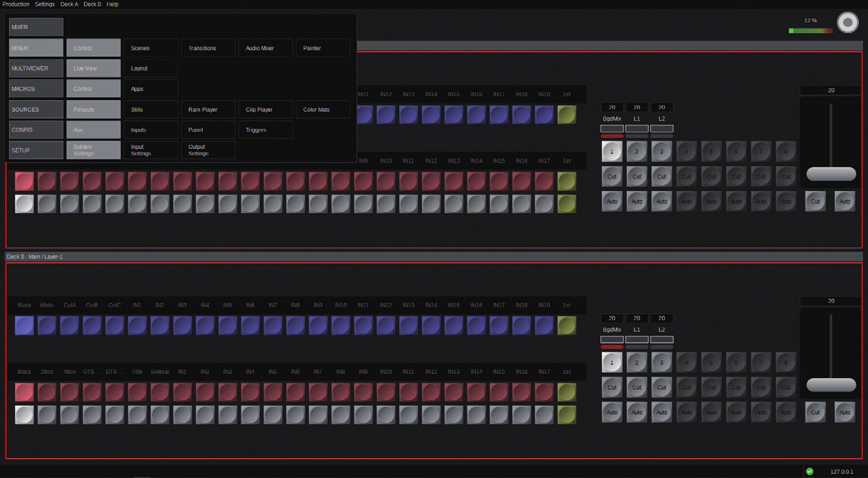Enable the L2 layer selector in Deck A

point(662,128)
